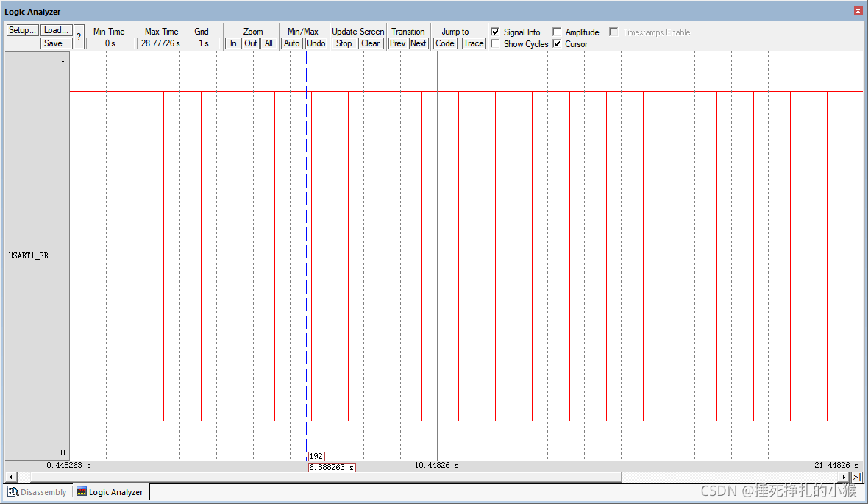The height and width of the screenshot is (504, 868).
Task: Jump to the Prev transition
Action: (397, 43)
